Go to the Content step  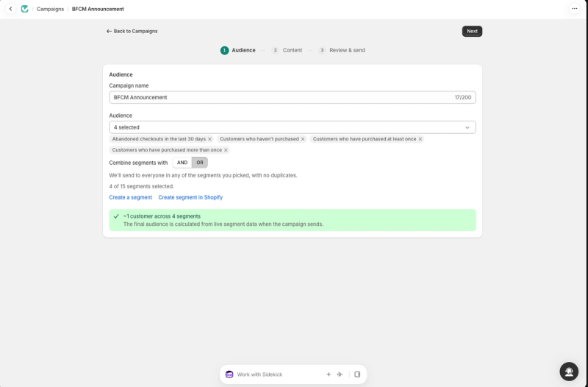coord(287,50)
